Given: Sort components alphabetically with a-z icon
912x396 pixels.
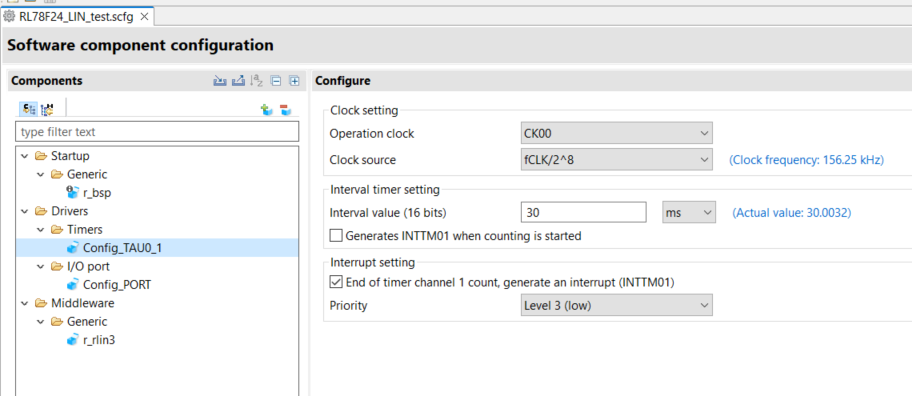Looking at the screenshot, I should 256,81.
